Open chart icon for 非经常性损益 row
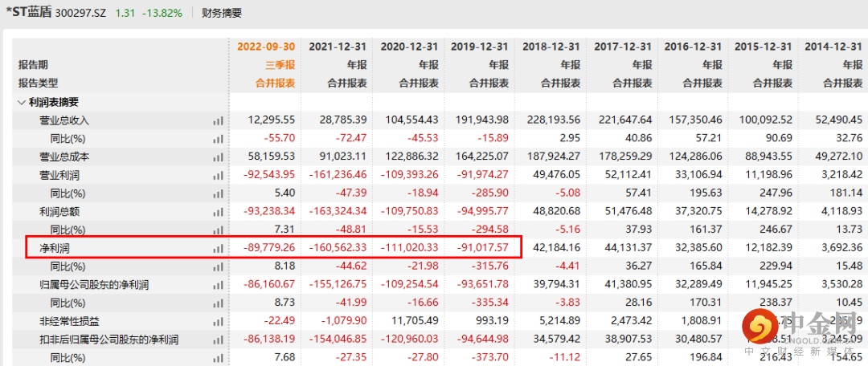The height and width of the screenshot is (366, 868). click(x=218, y=321)
